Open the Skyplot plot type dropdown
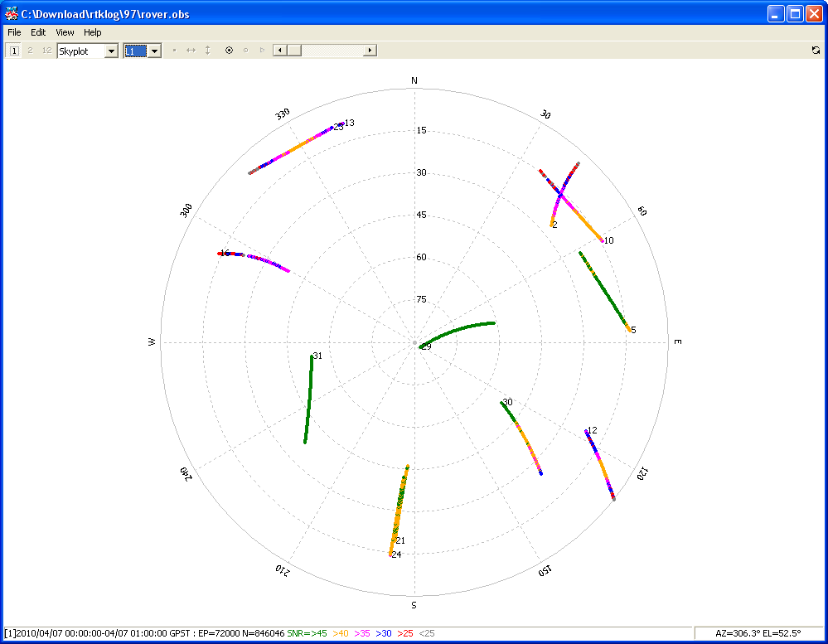828x644 pixels. [111, 51]
